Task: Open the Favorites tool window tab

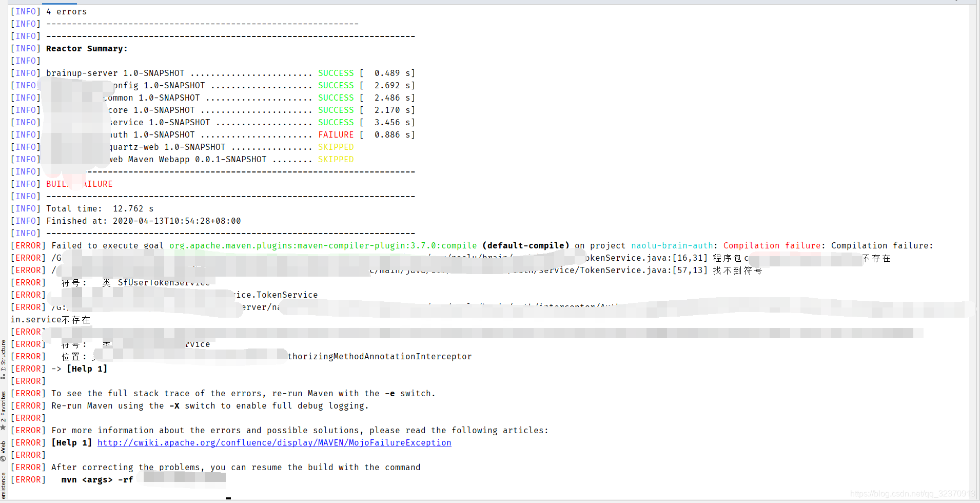Action: click(x=4, y=410)
